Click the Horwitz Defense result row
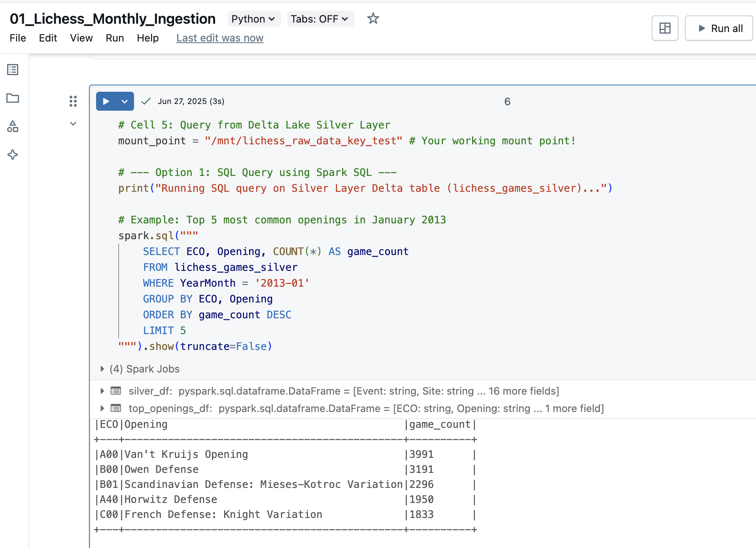This screenshot has width=756, height=548. pos(285,499)
